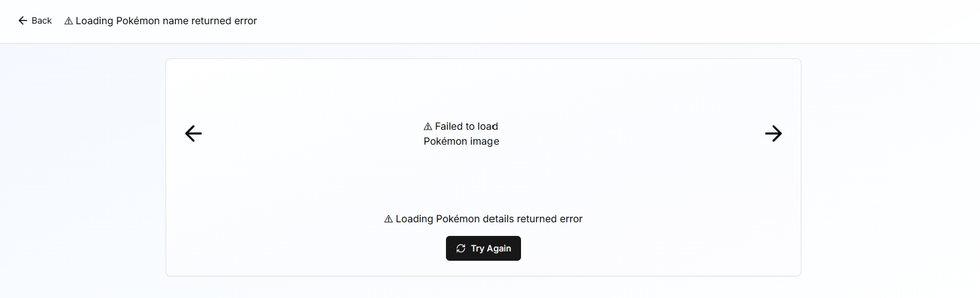Go to the next Pokémon with right arrow

pyautogui.click(x=773, y=133)
